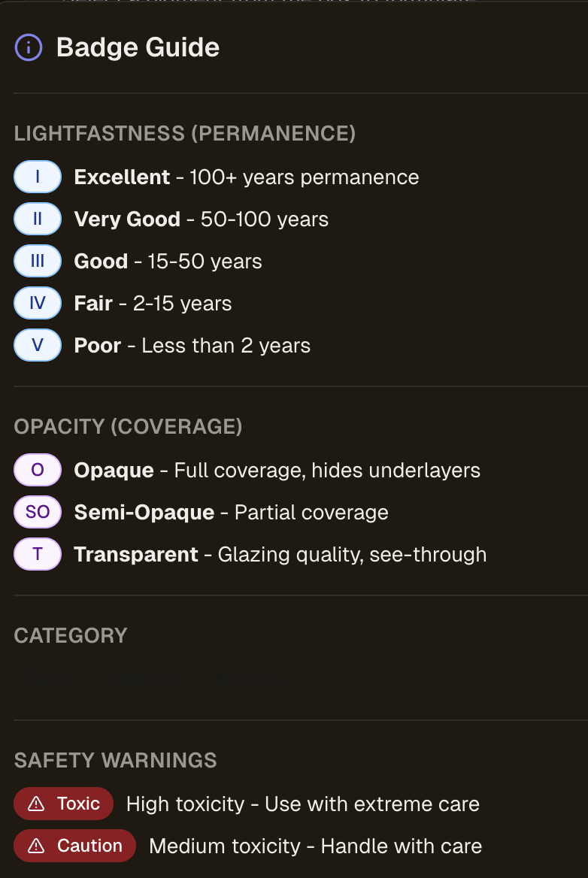Select the lightfastness V Poor badge
The image size is (588, 878).
pos(38,346)
